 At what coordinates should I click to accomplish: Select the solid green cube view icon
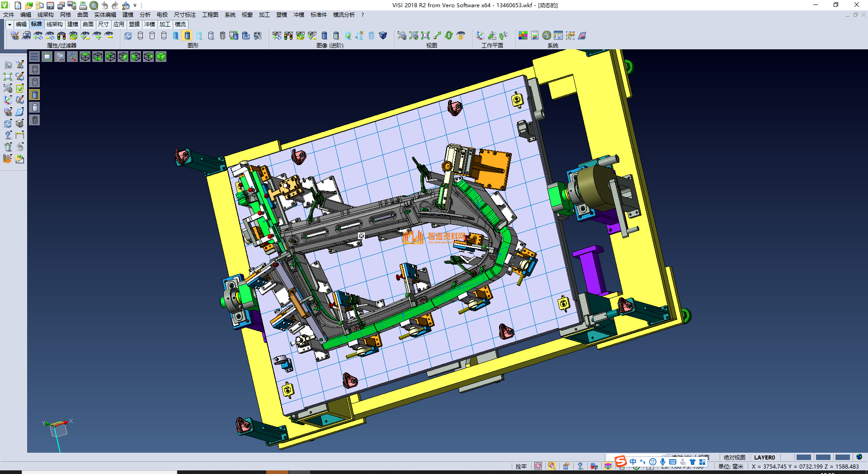click(161, 57)
